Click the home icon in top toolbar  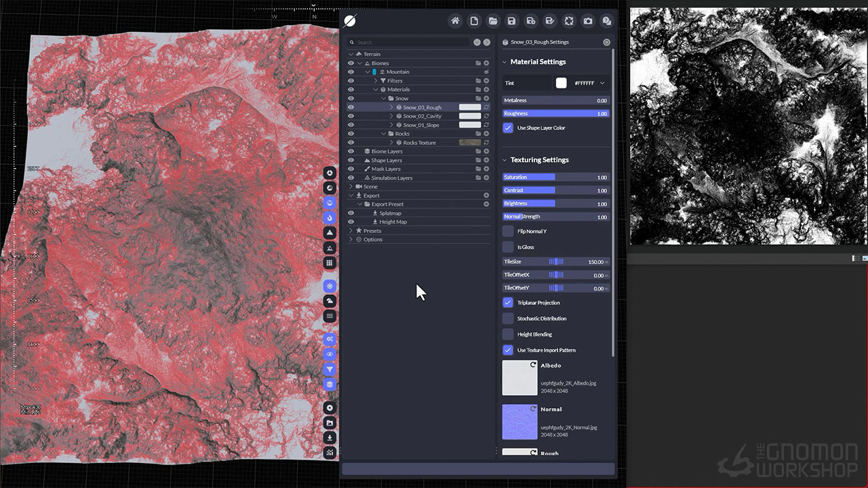point(455,21)
